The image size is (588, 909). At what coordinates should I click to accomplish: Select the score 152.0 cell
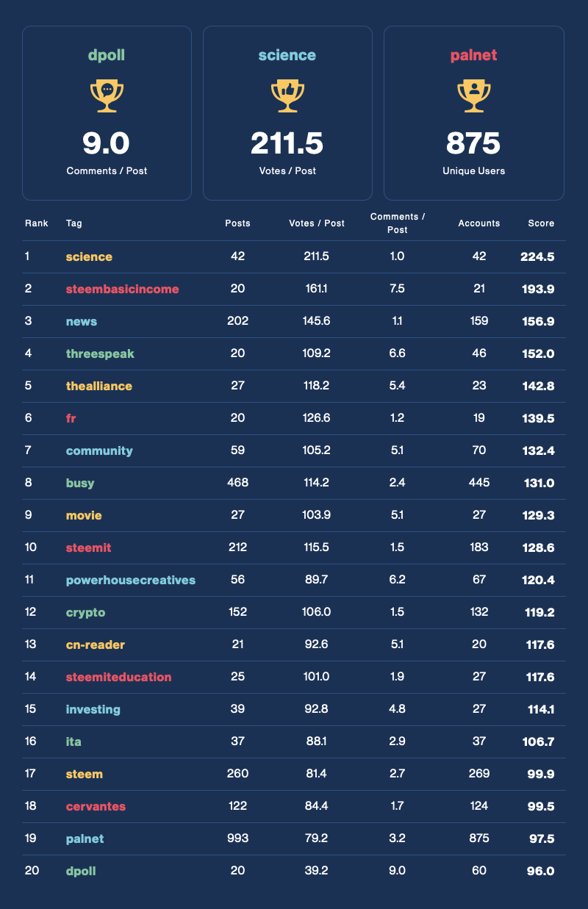(537, 353)
